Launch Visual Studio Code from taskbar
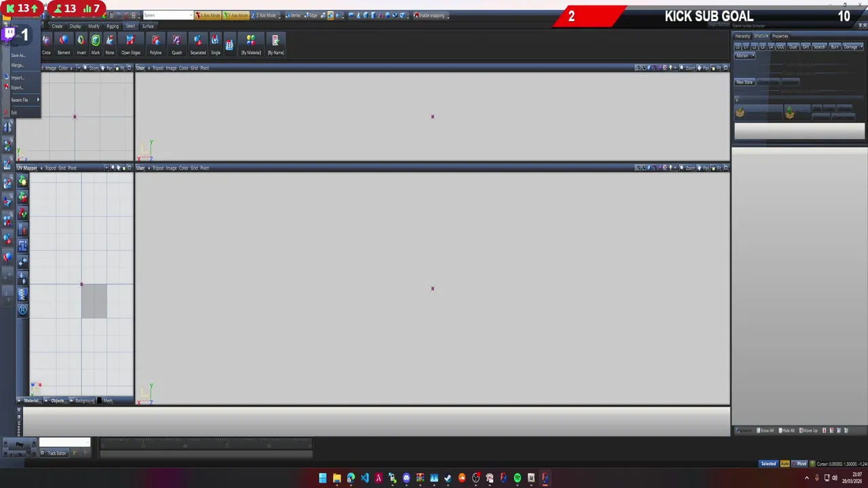Screen dimensions: 868x488 coord(364,478)
